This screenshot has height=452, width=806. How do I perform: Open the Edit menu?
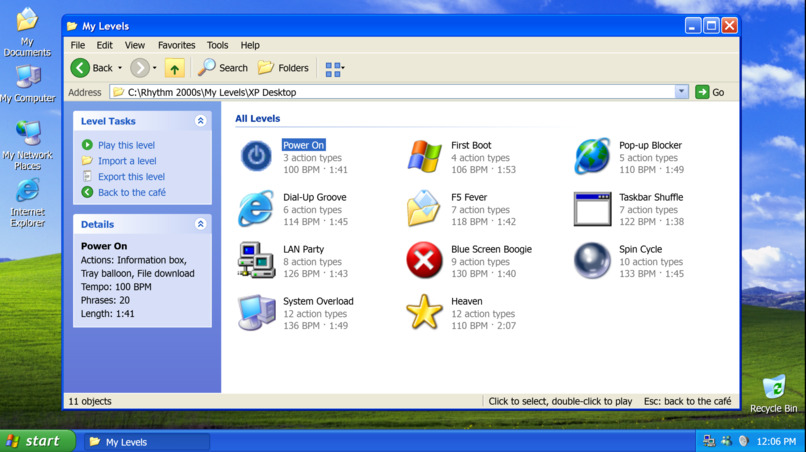coord(104,45)
